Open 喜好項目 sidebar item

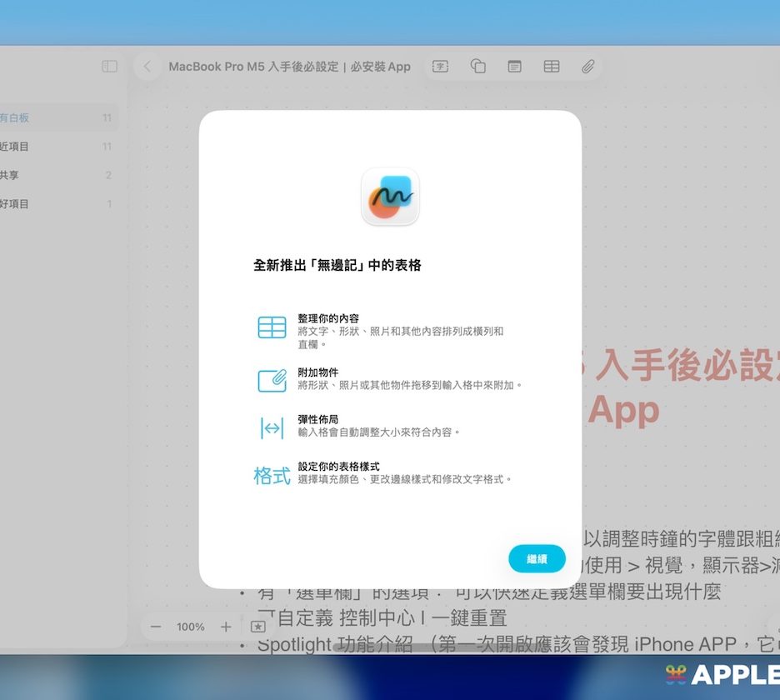click(x=15, y=203)
